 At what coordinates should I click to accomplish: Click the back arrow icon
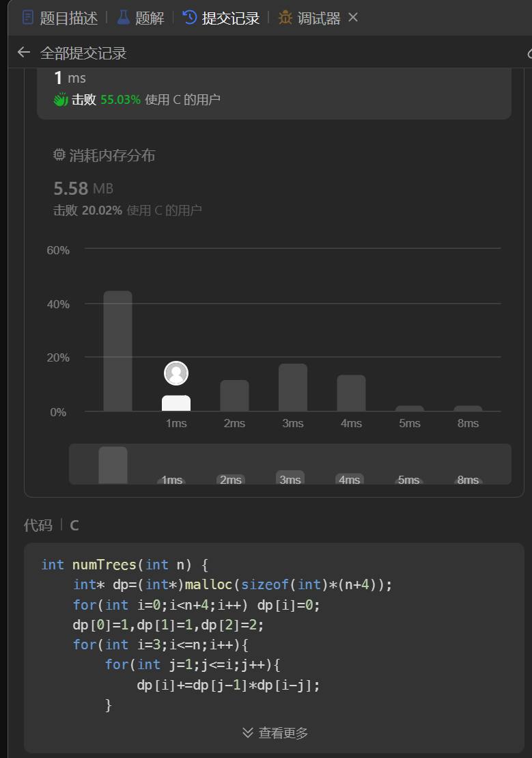click(24, 53)
